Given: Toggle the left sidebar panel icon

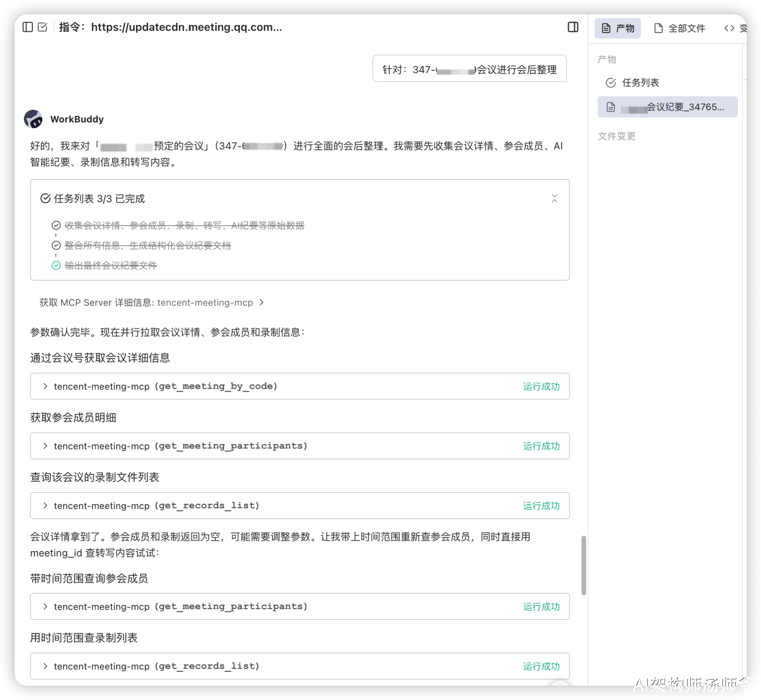Looking at the screenshot, I should [27, 27].
